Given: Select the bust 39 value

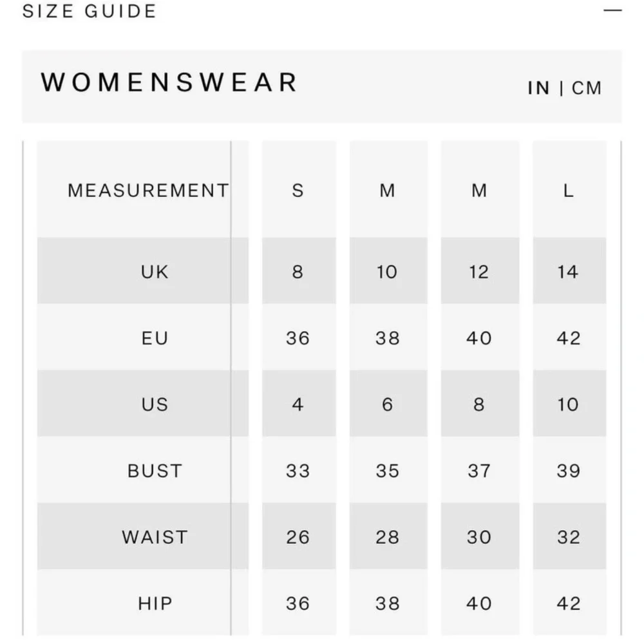Looking at the screenshot, I should [568, 471].
